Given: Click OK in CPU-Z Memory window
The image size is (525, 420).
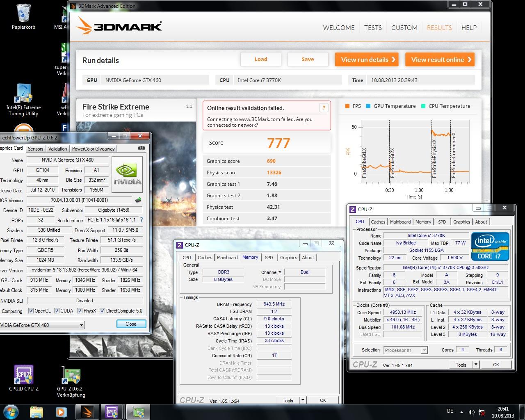Looking at the screenshot, I should point(323,400).
